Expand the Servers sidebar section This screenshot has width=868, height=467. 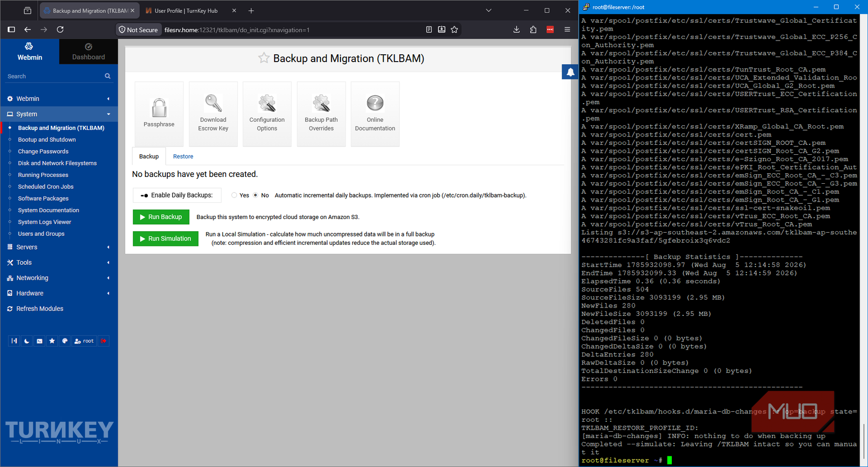point(59,247)
